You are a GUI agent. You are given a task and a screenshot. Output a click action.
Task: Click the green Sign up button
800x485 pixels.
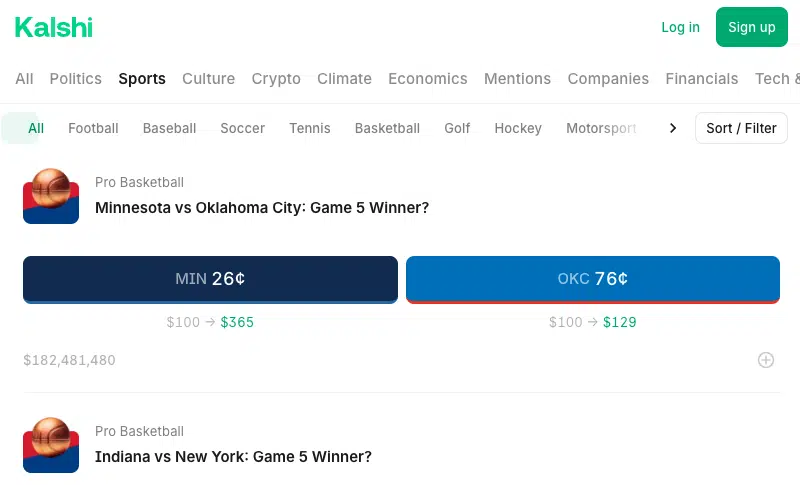point(752,27)
